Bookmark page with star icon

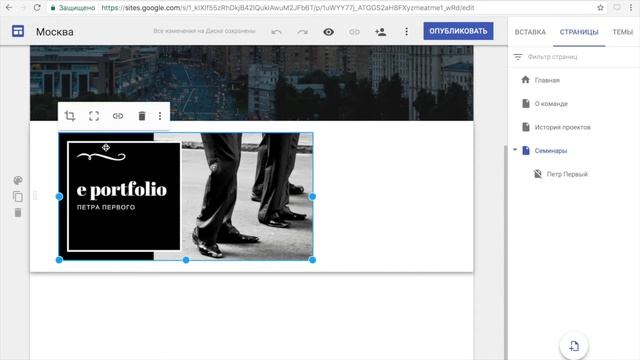[600, 7]
